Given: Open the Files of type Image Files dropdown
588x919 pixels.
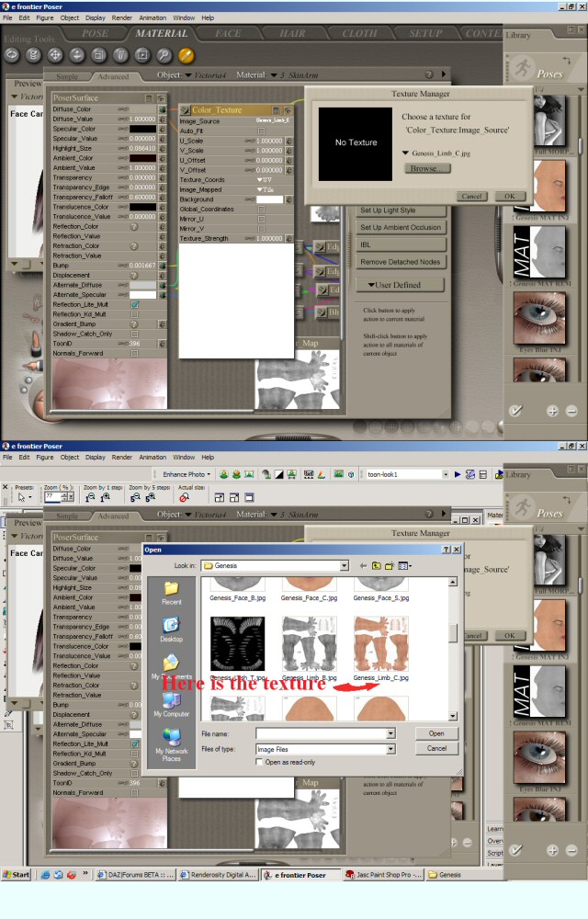Looking at the screenshot, I should pos(390,749).
